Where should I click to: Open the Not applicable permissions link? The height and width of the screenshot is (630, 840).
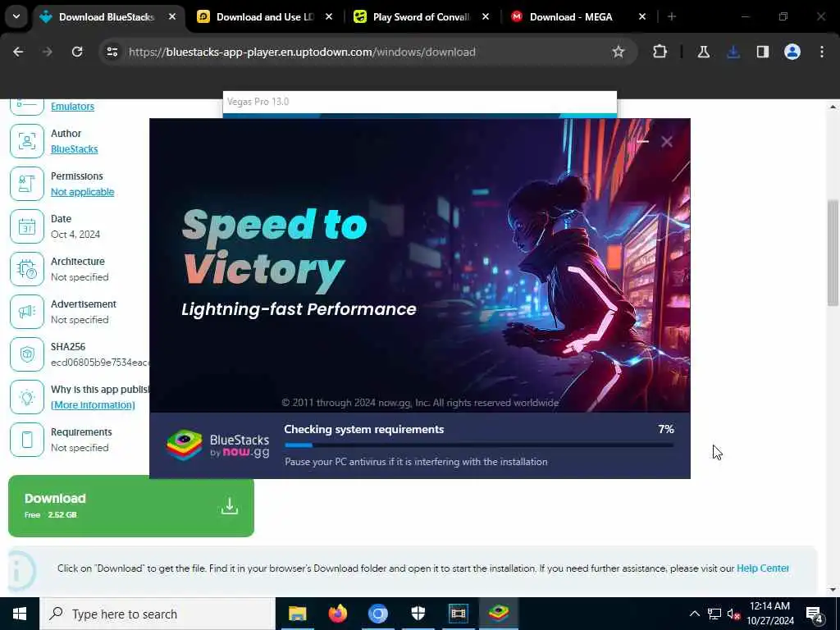(83, 192)
